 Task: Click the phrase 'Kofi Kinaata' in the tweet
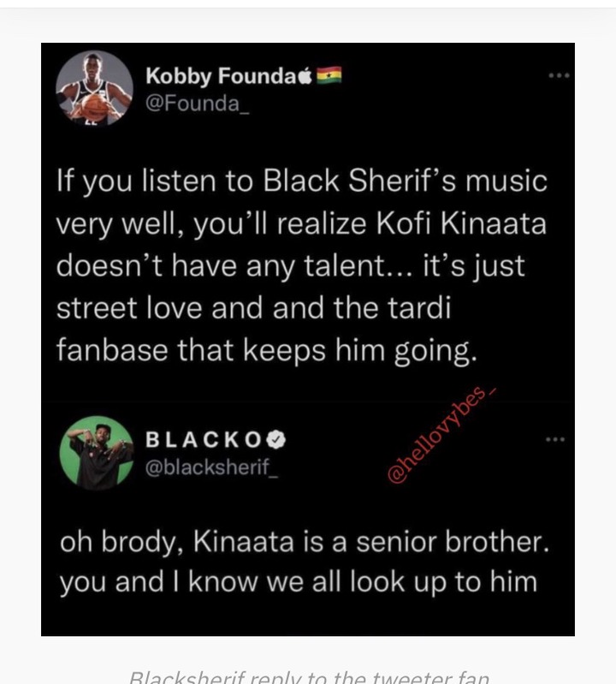pyautogui.click(x=460, y=223)
